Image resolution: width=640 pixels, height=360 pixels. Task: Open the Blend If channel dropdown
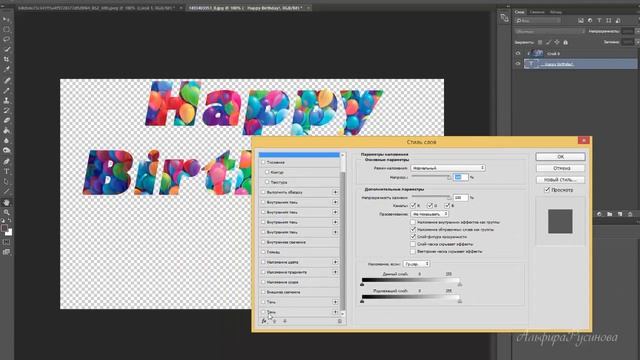[416, 264]
